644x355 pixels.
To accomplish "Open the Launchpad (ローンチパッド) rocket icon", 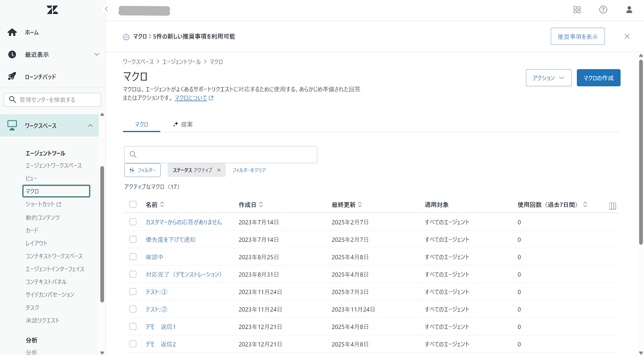I will (x=12, y=77).
